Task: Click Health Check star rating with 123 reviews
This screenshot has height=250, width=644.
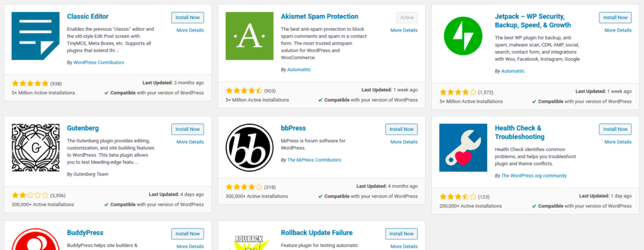Action: 458,196
